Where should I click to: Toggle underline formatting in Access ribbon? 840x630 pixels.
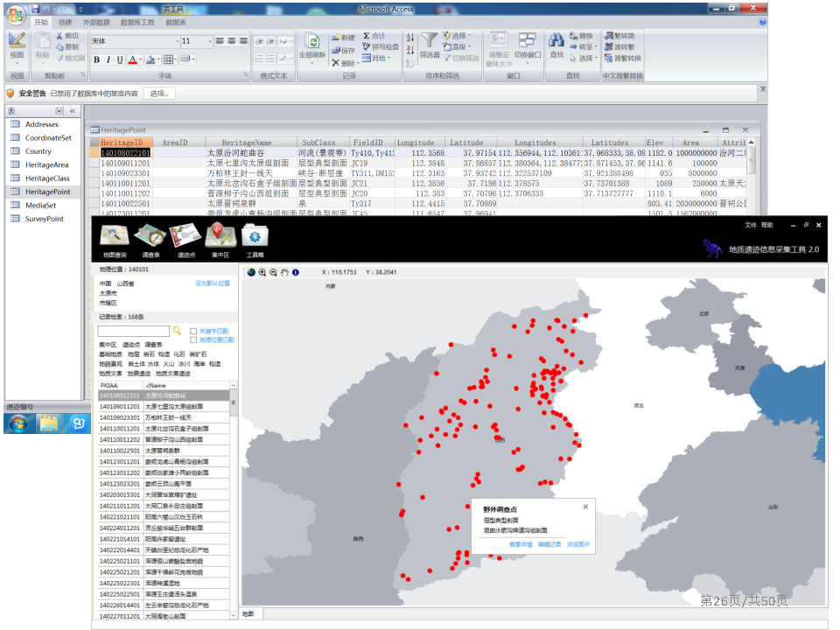[120, 59]
